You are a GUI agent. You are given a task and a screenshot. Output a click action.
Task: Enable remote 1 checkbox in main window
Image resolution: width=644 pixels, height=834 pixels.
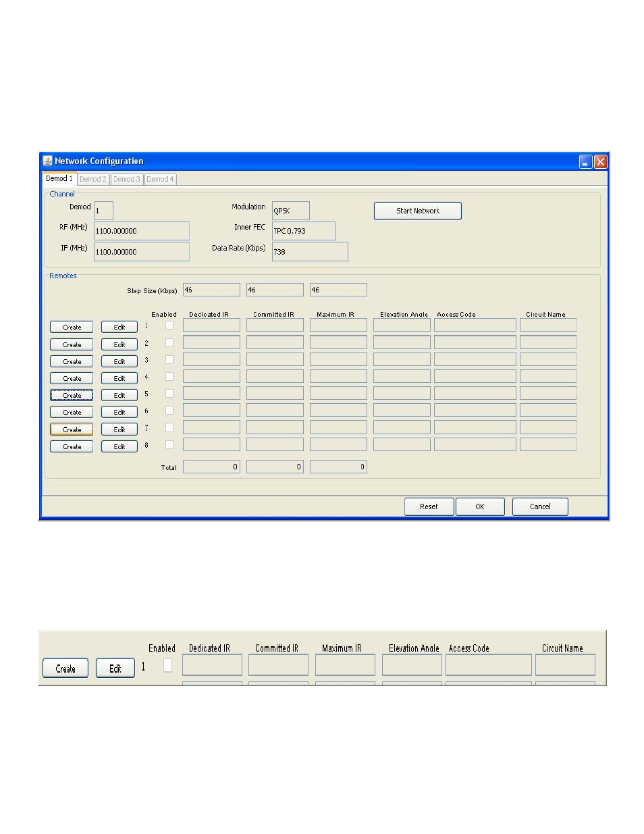tap(169, 325)
